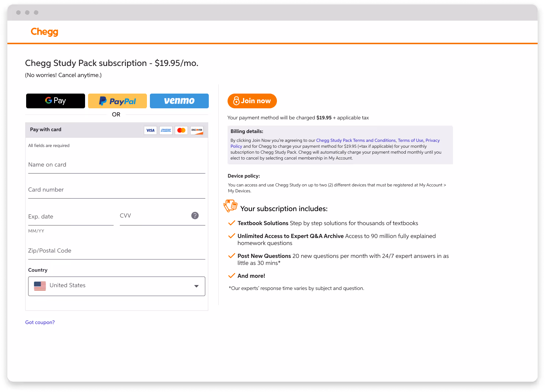
Task: Click 'Your subscription includes:' heading
Action: pos(284,209)
